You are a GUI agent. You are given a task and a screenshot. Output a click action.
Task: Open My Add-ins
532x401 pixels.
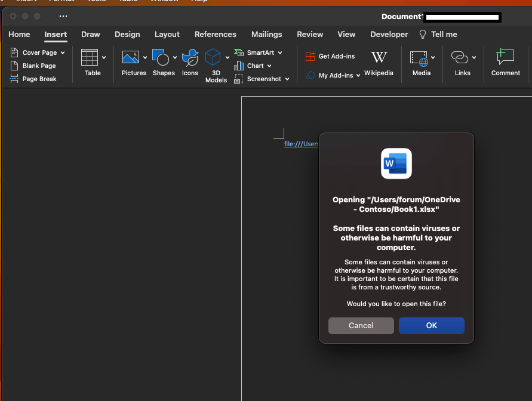coord(330,75)
